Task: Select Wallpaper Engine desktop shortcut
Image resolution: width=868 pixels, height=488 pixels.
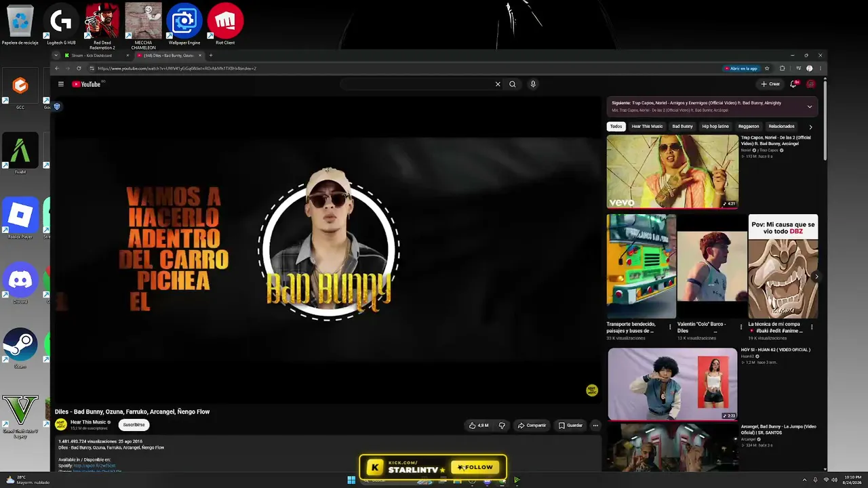Action: [184, 26]
